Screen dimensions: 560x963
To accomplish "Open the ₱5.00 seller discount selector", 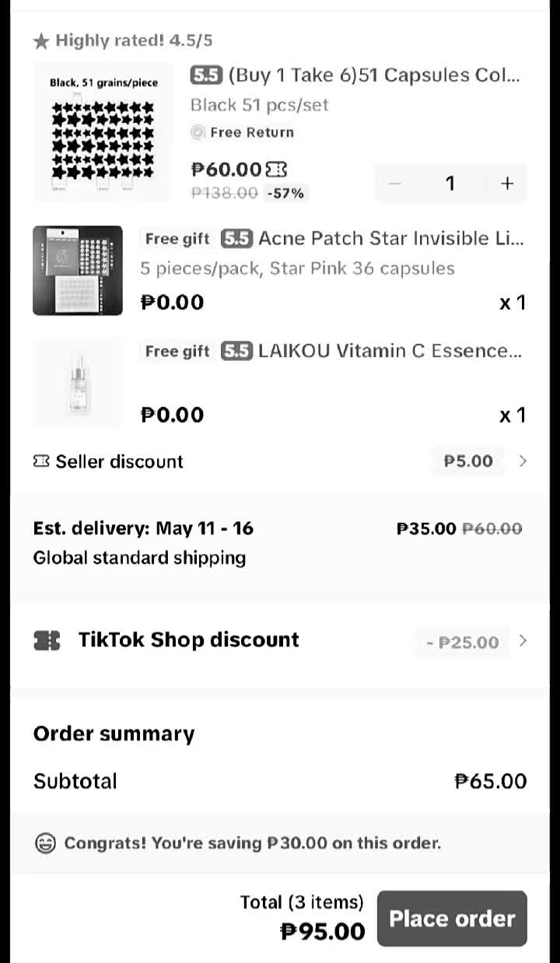I will coord(468,461).
